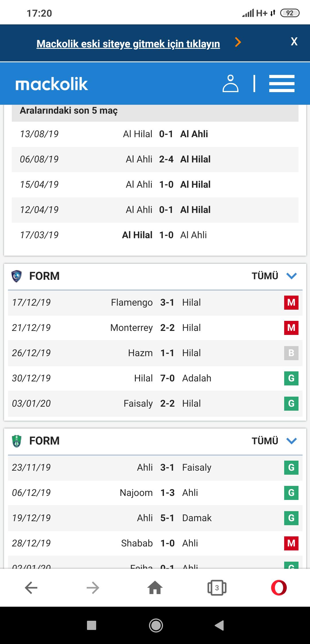Go back with browser back arrow
The image size is (310, 644).
tap(31, 587)
